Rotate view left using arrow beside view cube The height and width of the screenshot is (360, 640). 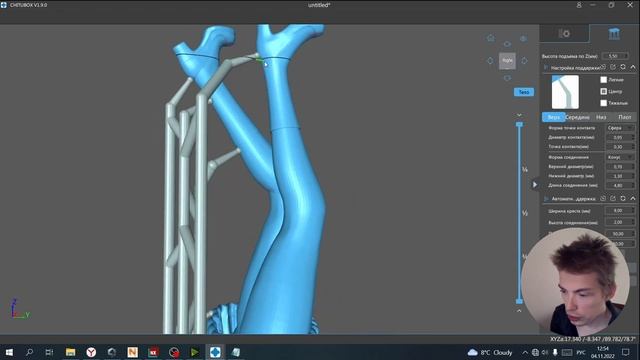490,61
